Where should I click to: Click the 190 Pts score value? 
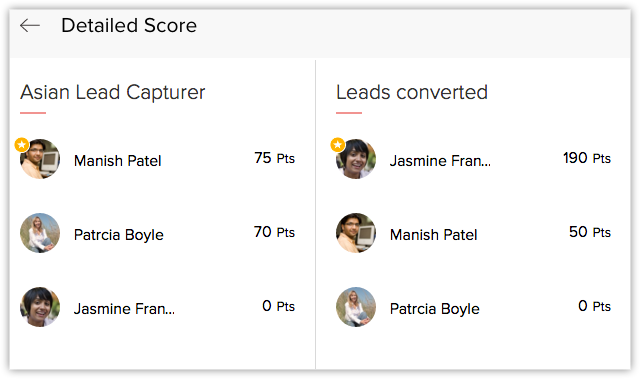pyautogui.click(x=587, y=158)
